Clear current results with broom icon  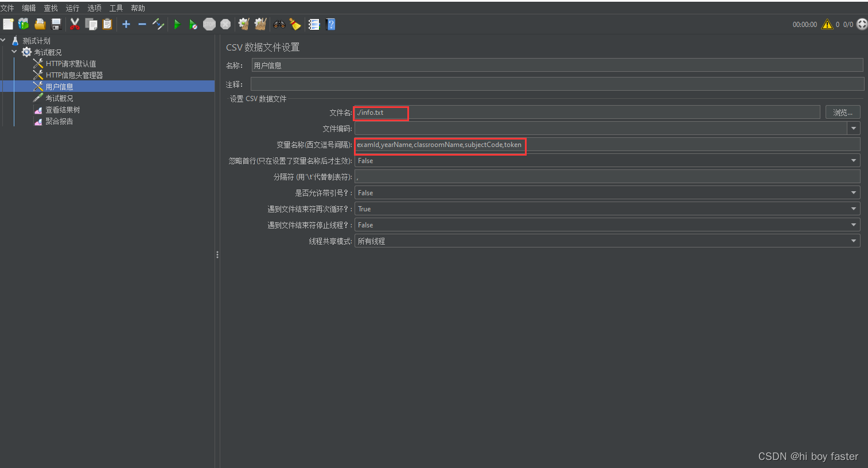[x=244, y=24]
